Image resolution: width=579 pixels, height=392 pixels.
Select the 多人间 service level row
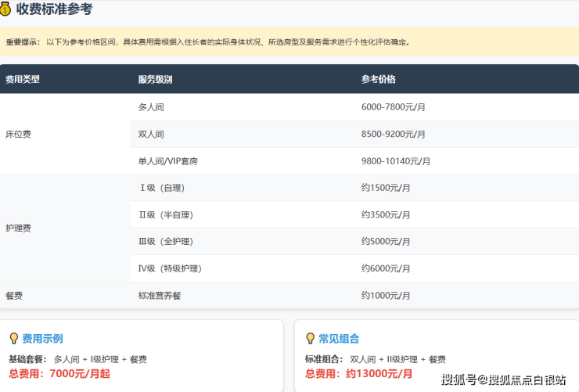(x=151, y=107)
